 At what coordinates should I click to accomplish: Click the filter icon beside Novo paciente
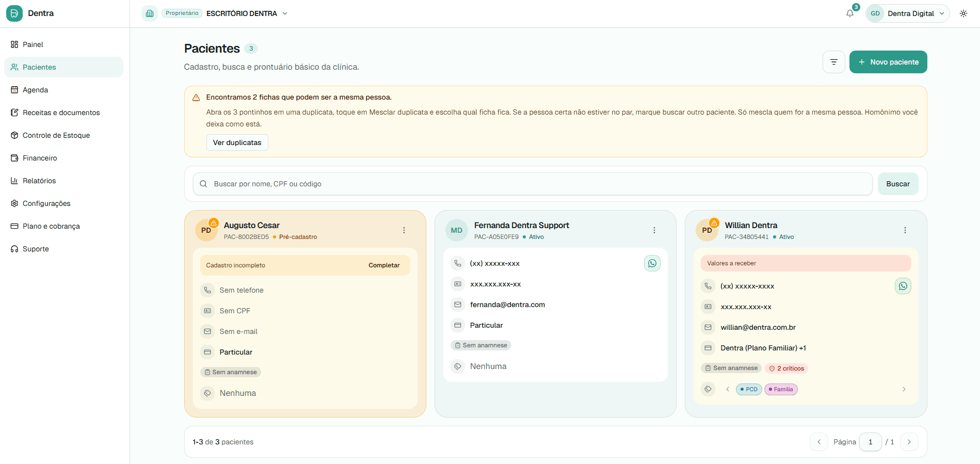[x=833, y=62]
